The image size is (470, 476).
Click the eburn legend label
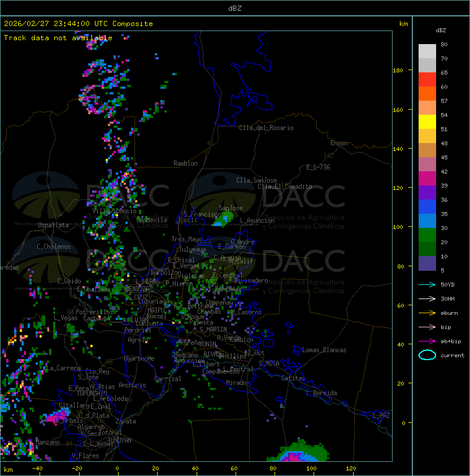[449, 313]
